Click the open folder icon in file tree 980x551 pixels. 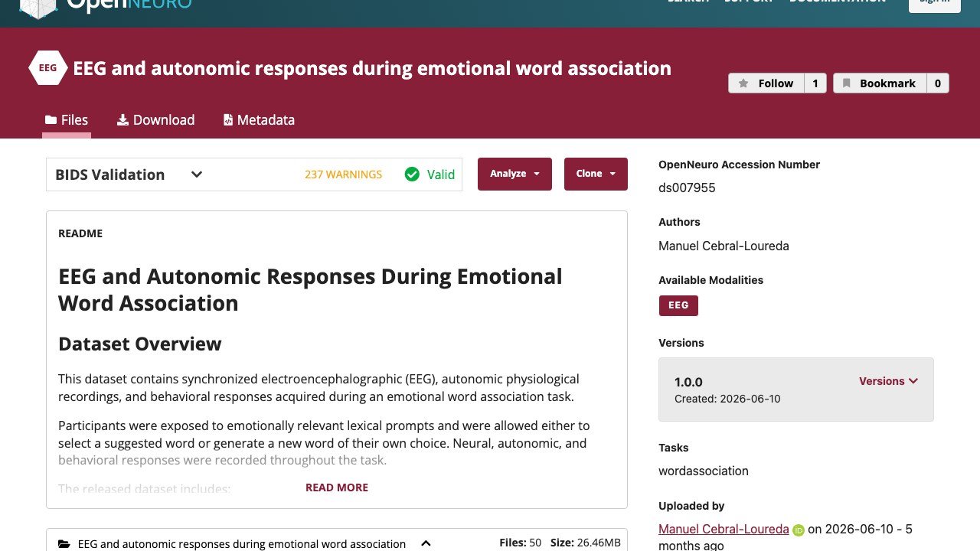pyautogui.click(x=65, y=544)
